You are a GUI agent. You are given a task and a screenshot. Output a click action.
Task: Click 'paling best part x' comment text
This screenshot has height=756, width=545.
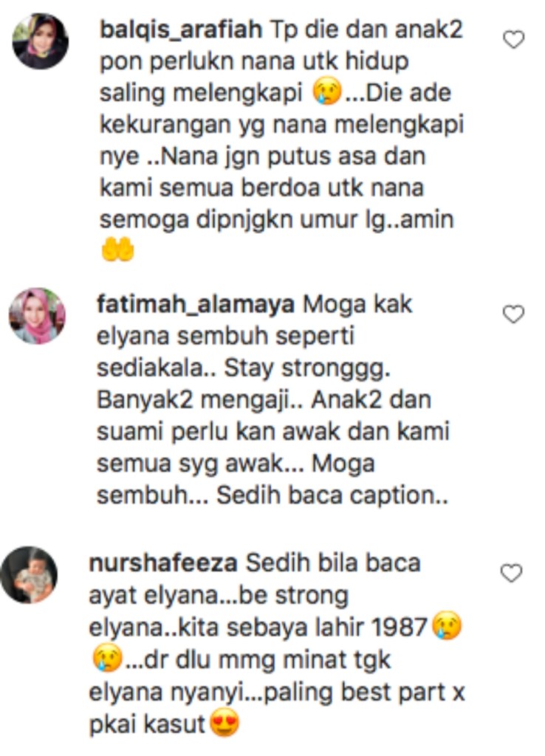(x=365, y=693)
